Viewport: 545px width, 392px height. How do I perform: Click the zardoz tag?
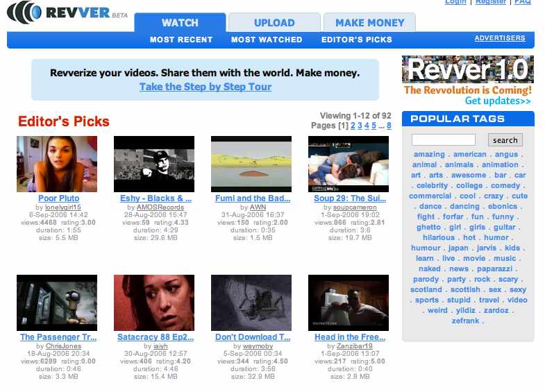[x=496, y=310]
